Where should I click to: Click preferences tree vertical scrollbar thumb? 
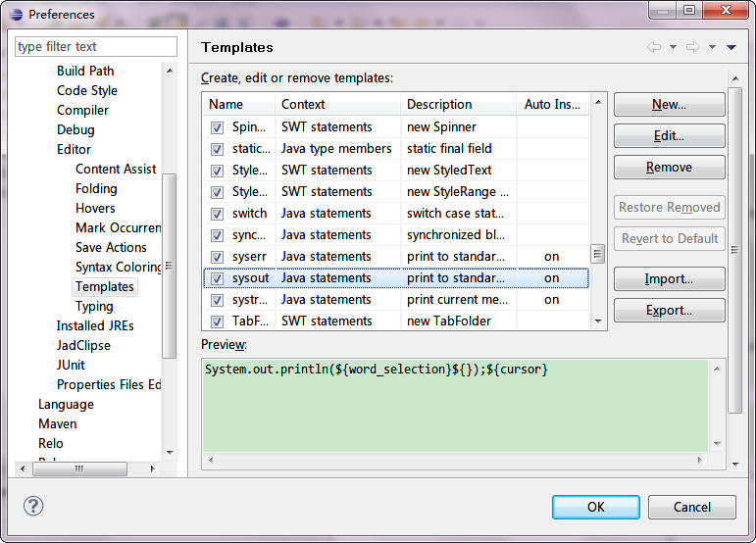click(170, 266)
